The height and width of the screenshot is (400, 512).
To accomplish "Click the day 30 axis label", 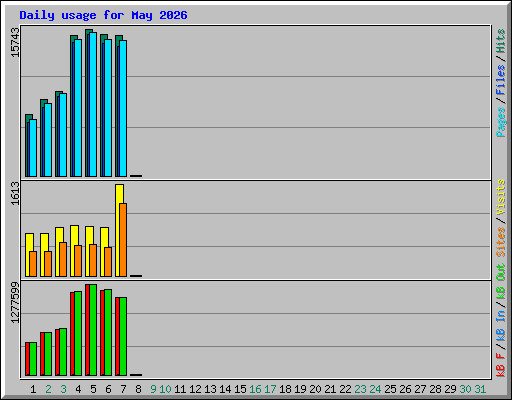I will 465,389.
